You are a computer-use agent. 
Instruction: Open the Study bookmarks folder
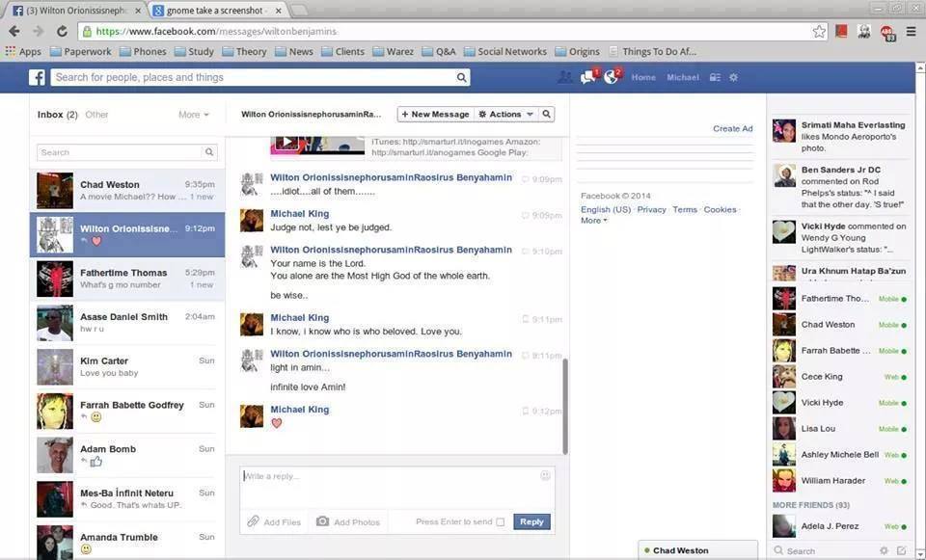[194, 51]
